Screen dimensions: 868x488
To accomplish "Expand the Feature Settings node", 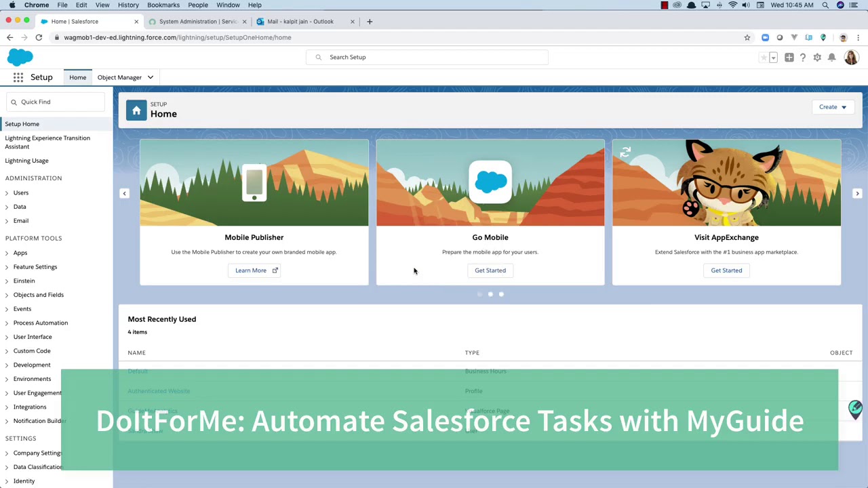I will pyautogui.click(x=7, y=267).
